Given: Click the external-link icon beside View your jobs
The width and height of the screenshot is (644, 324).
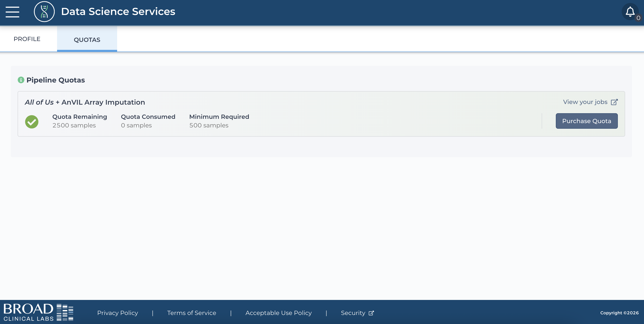Looking at the screenshot, I should (x=614, y=102).
